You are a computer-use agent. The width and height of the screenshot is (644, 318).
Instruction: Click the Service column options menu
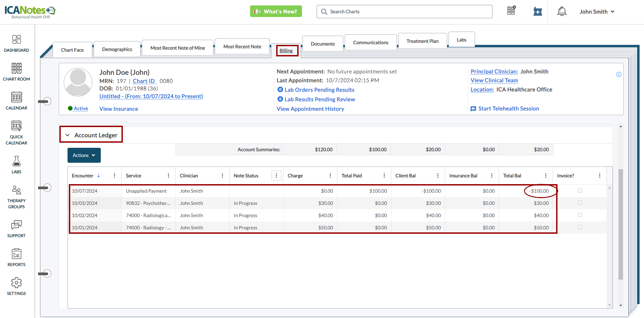tap(168, 176)
